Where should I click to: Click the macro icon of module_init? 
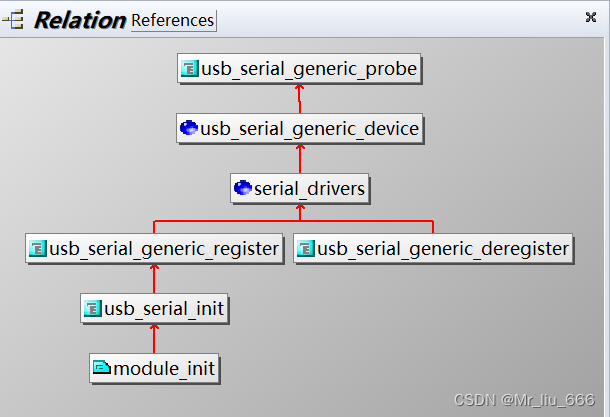tap(102, 367)
